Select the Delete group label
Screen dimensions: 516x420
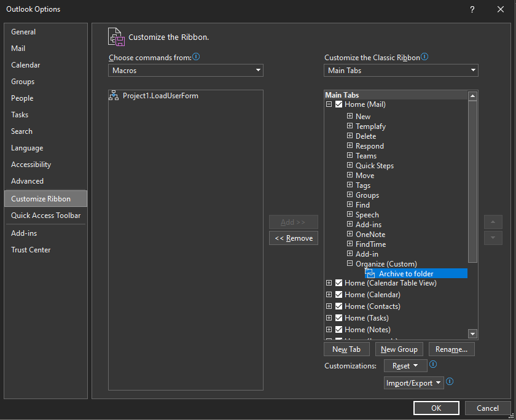[x=365, y=136]
